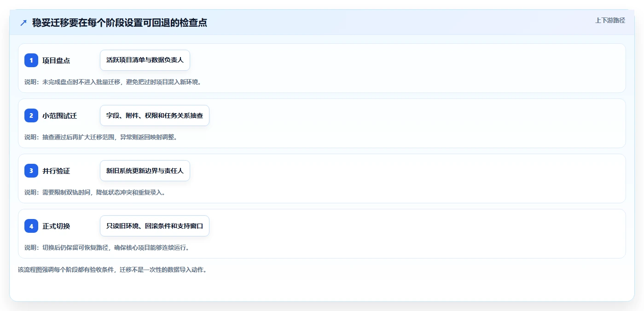Open the 上下游路径 label in header
644x311 pixels.
point(610,20)
